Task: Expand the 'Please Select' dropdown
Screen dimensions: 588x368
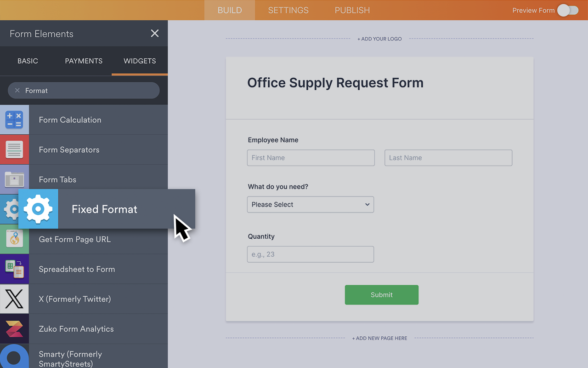Action: click(x=311, y=205)
